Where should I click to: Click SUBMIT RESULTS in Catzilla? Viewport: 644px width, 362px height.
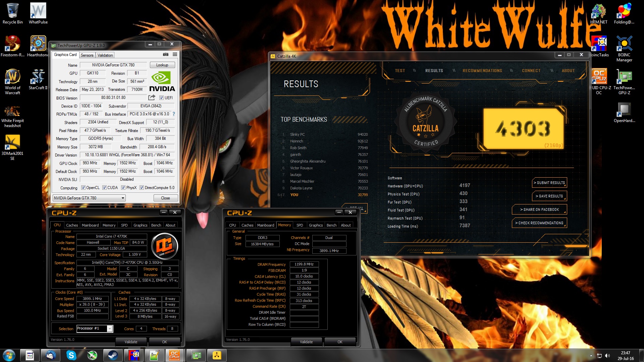(549, 183)
